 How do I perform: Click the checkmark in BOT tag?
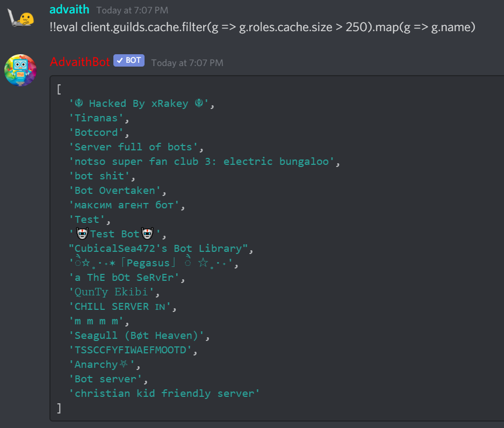click(120, 60)
